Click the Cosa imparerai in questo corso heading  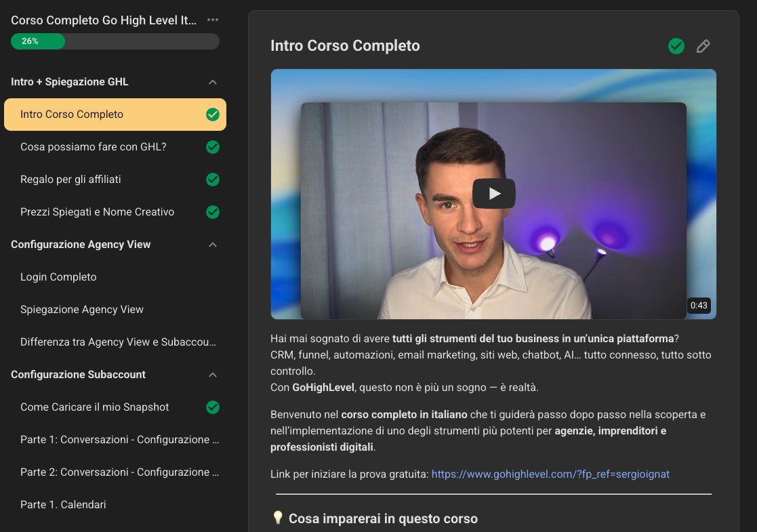pos(383,518)
